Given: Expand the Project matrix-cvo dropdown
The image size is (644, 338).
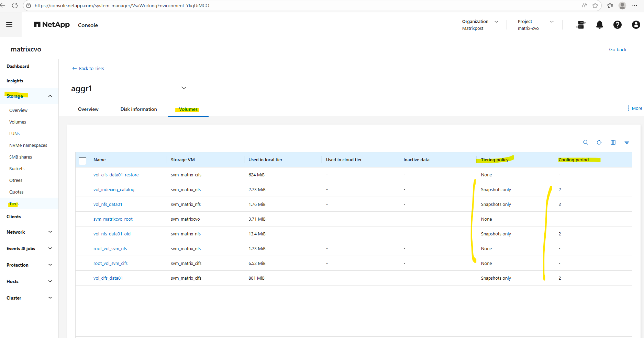Looking at the screenshot, I should (552, 22).
